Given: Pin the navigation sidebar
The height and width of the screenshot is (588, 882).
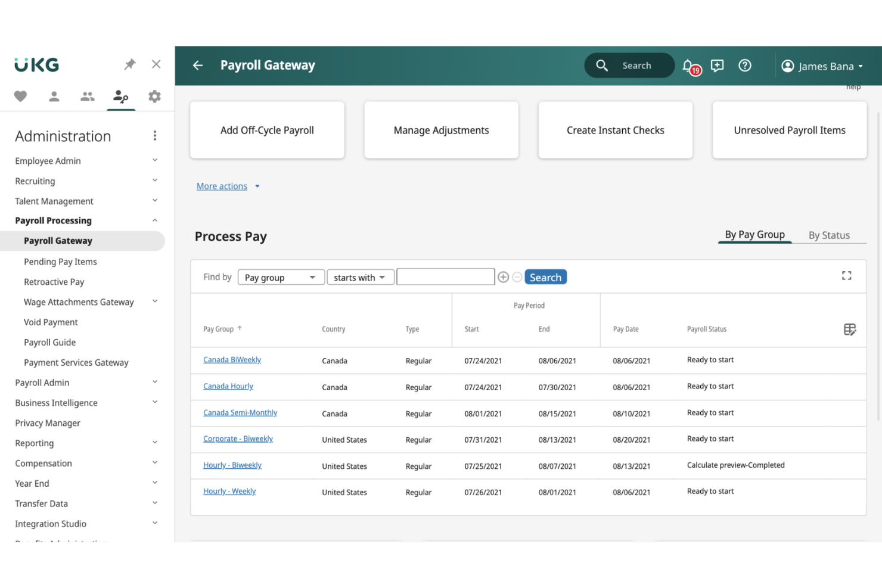Looking at the screenshot, I should [129, 64].
